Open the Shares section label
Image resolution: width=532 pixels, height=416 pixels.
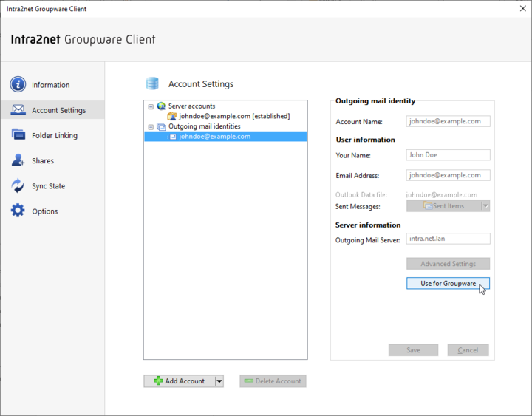pos(43,160)
